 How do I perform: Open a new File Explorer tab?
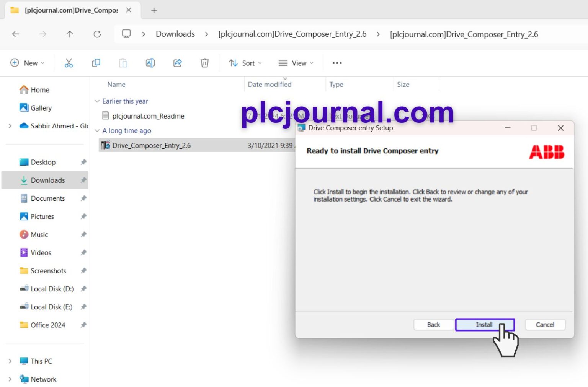[154, 10]
